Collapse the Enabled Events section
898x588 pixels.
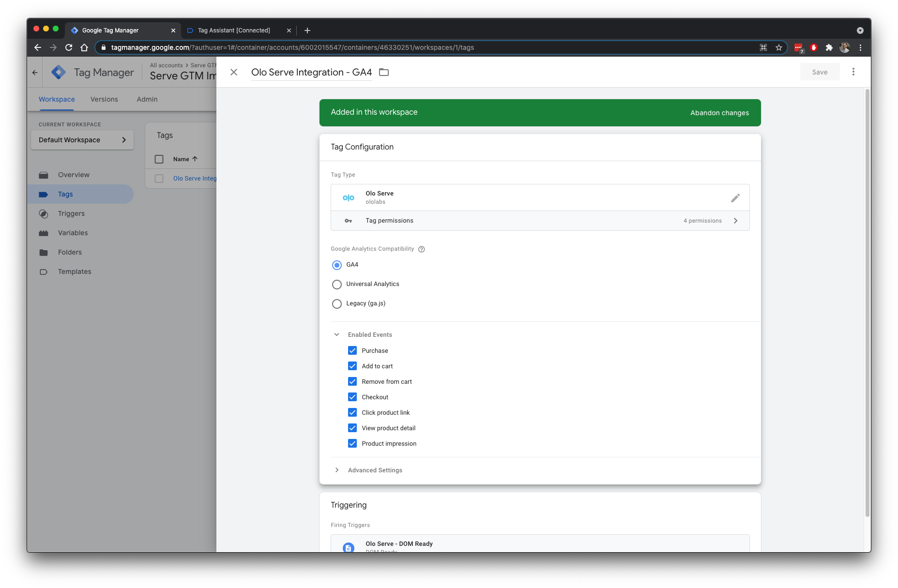click(337, 334)
